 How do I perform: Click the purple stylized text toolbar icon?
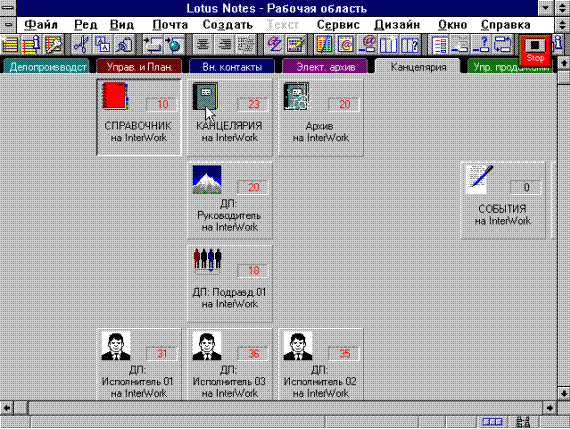point(274,45)
